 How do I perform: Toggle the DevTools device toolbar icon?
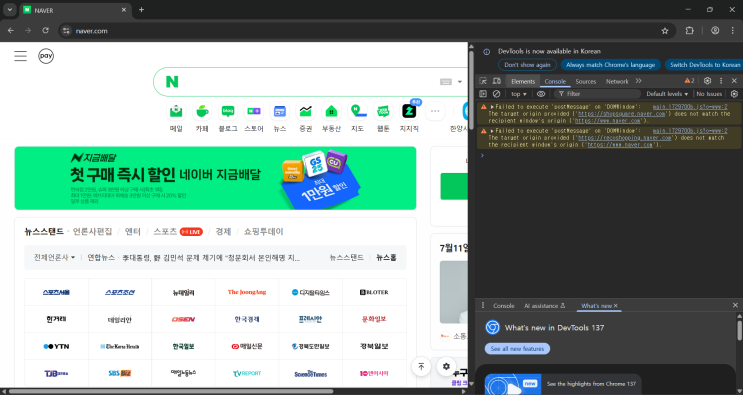coord(497,81)
